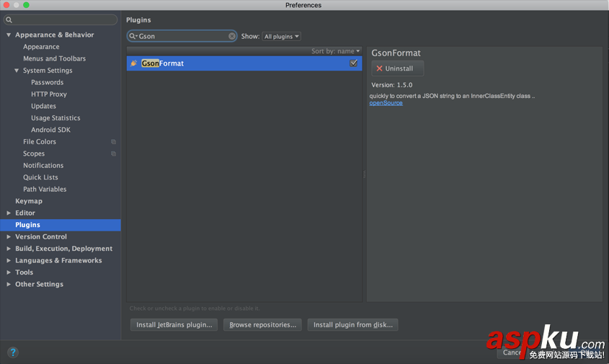Click the GsonFormat plugin icon
The image size is (609, 364).
coord(133,63)
